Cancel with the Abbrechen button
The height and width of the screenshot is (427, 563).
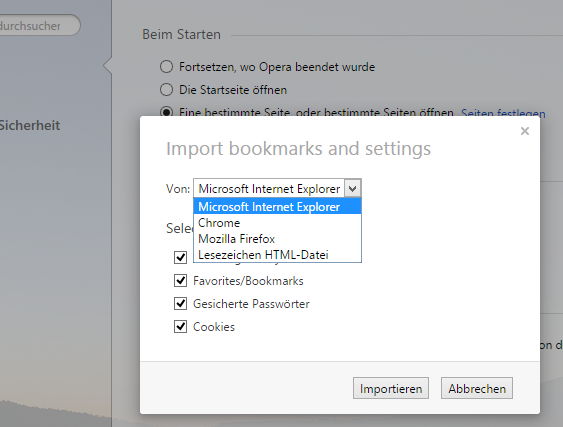[x=476, y=388]
